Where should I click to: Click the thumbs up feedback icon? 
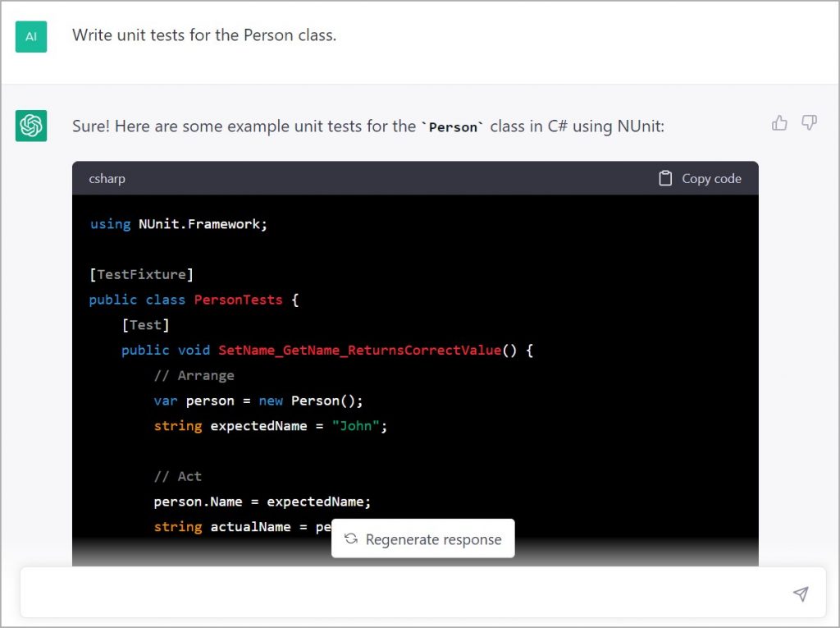coord(779,123)
